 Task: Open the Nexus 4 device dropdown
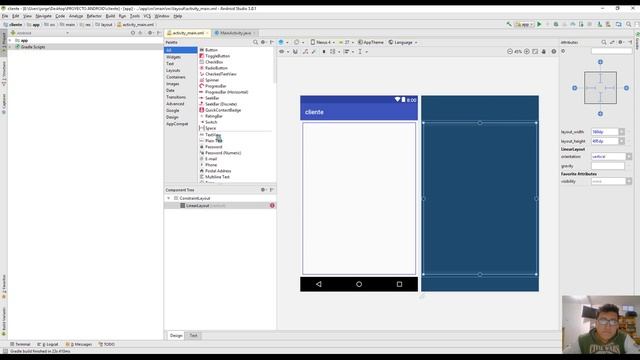pyautogui.click(x=322, y=42)
